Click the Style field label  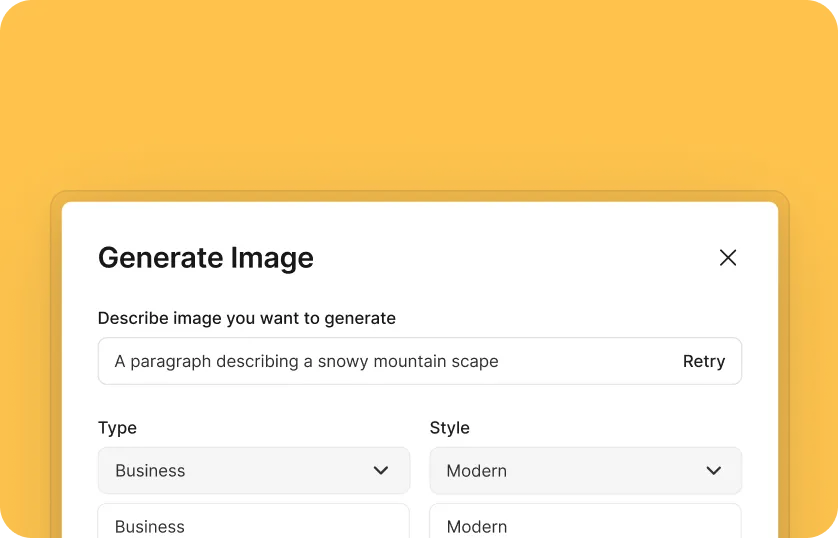pos(449,427)
